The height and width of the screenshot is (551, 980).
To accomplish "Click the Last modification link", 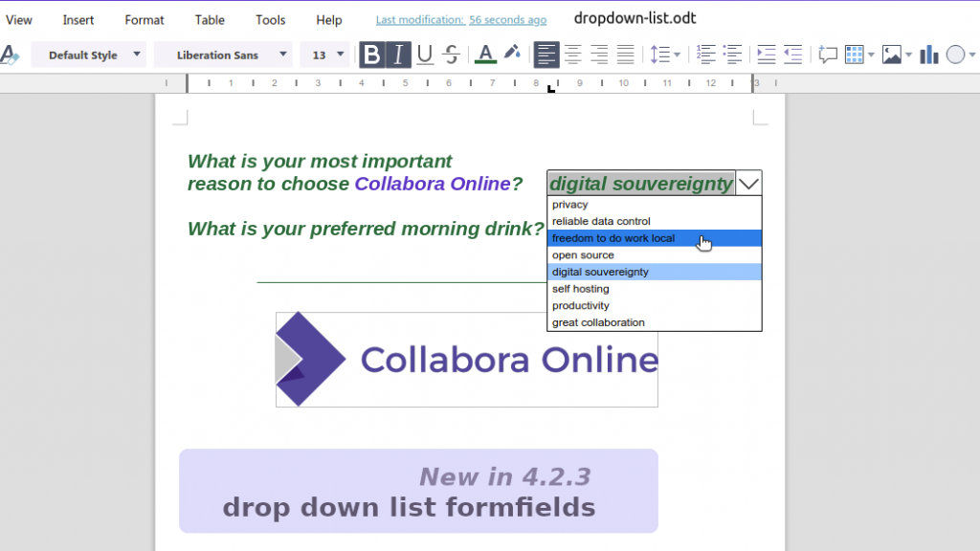I will [x=461, y=20].
